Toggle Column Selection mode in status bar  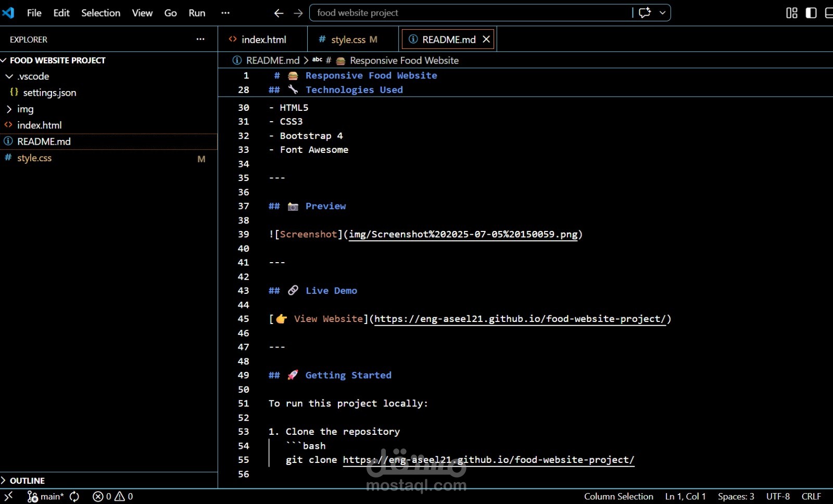618,496
